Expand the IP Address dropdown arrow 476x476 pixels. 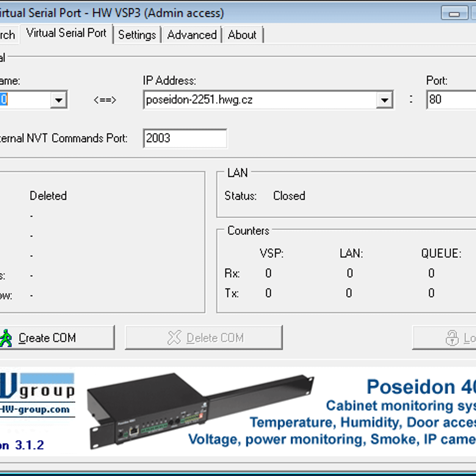click(x=384, y=100)
